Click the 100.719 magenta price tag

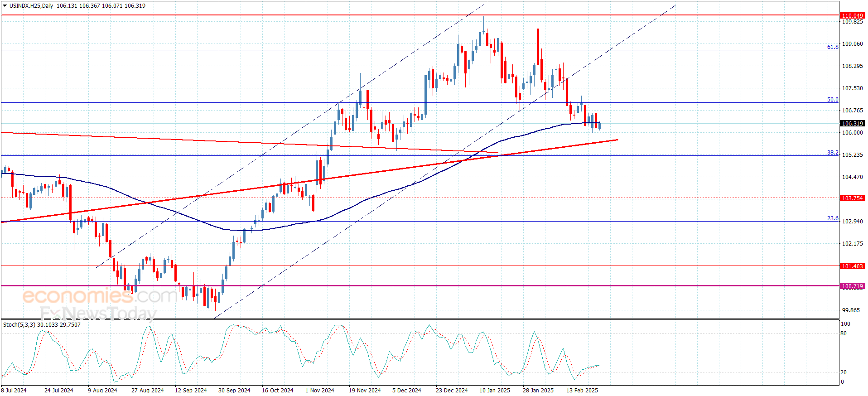[852, 286]
